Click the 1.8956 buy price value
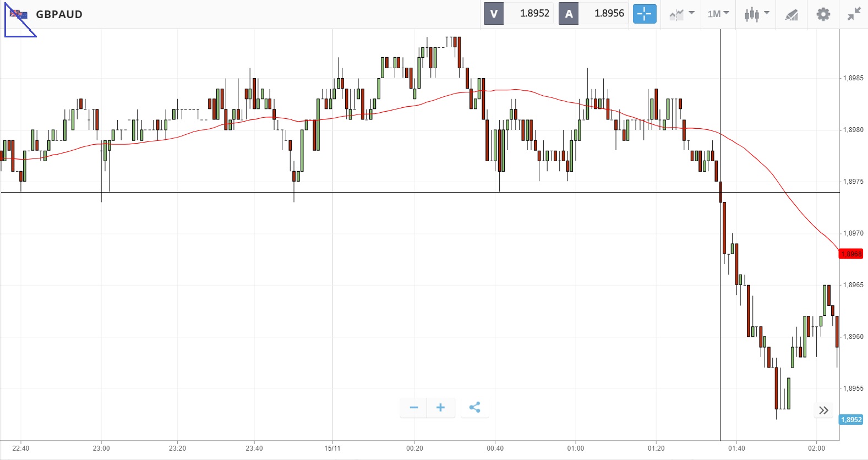The height and width of the screenshot is (460, 868). [609, 14]
